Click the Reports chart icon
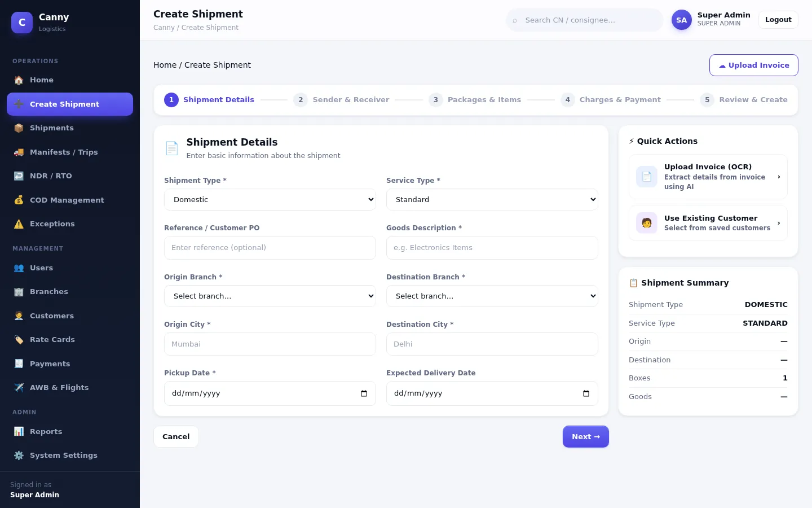This screenshot has height=508, width=812. [x=19, y=432]
